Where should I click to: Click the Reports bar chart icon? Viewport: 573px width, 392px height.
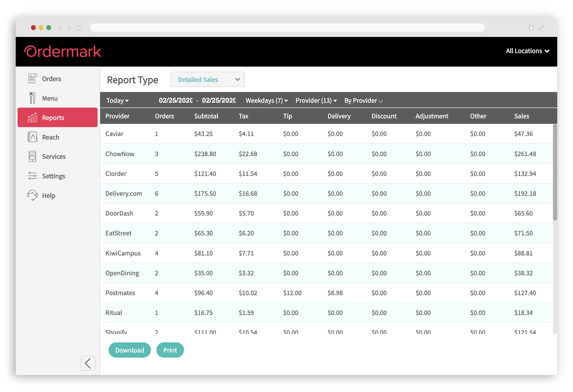pos(32,118)
